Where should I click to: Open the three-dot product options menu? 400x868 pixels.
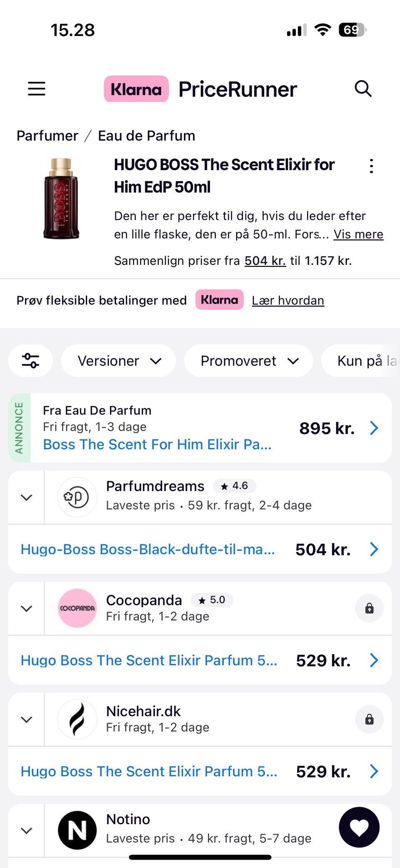pyautogui.click(x=371, y=166)
